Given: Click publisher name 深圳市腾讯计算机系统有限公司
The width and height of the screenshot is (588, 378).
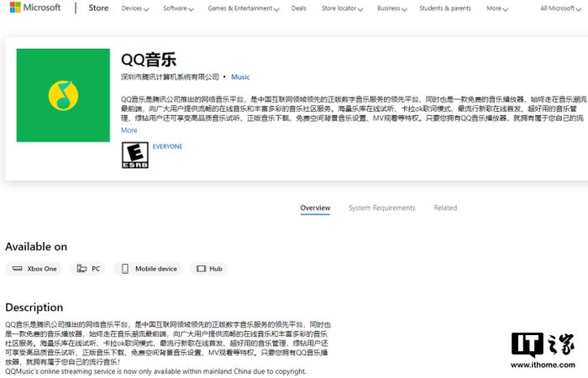Looking at the screenshot, I should point(170,77).
